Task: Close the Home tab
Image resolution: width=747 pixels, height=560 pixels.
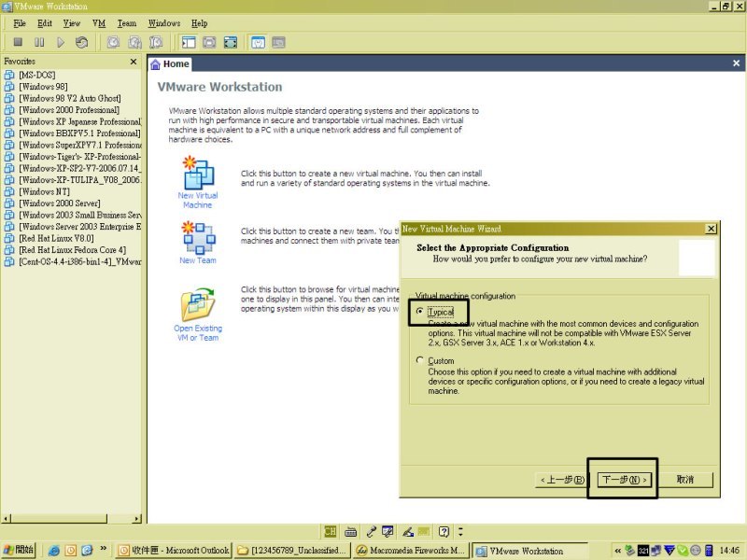Action: (736, 63)
